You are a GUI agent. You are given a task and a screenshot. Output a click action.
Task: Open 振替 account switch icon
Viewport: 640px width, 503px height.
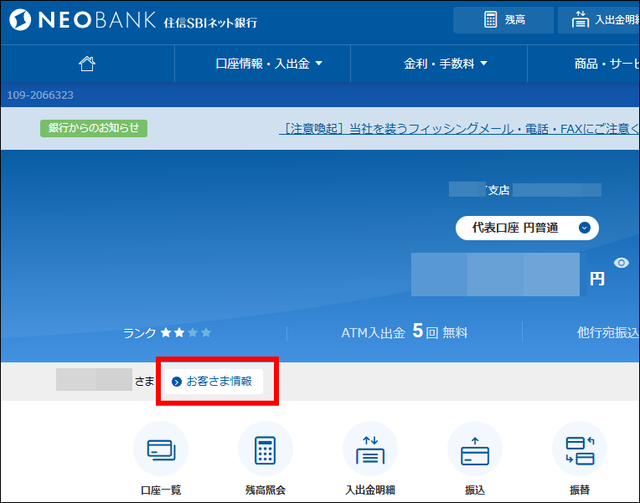tap(580, 449)
